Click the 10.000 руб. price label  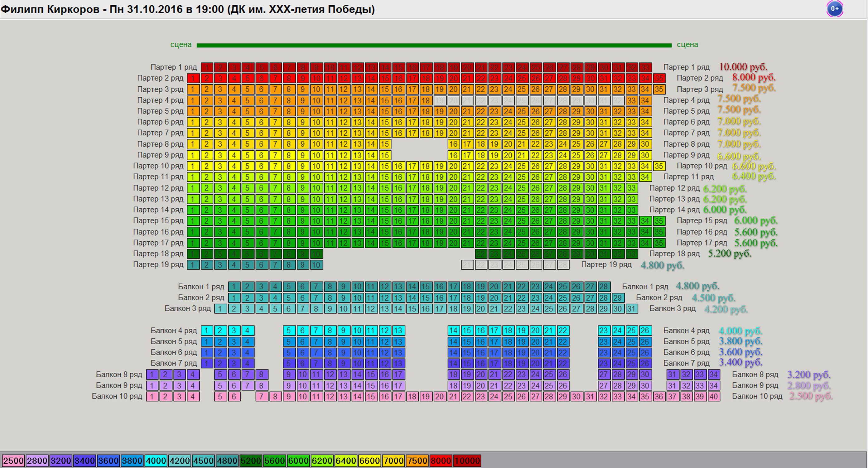743,67
